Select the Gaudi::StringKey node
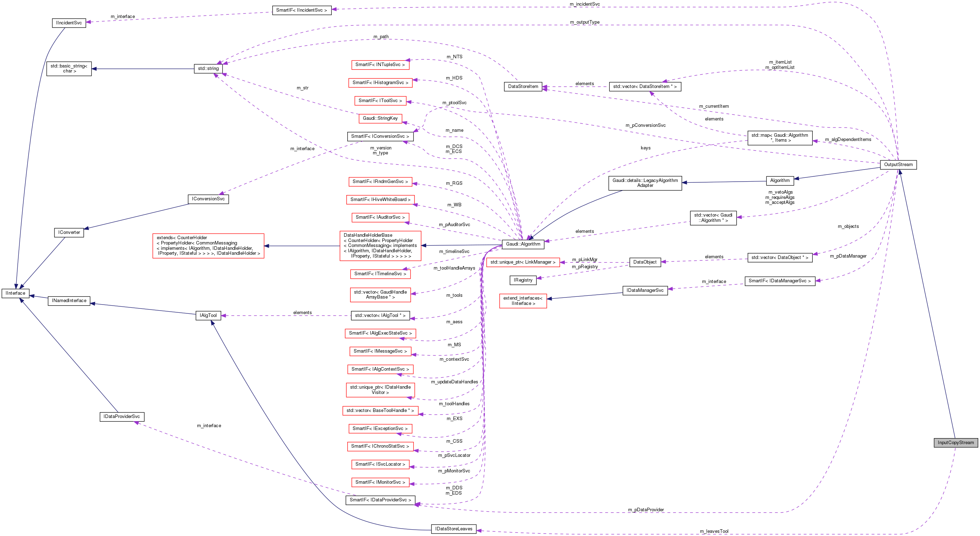The width and height of the screenshot is (980, 536). pyautogui.click(x=381, y=118)
